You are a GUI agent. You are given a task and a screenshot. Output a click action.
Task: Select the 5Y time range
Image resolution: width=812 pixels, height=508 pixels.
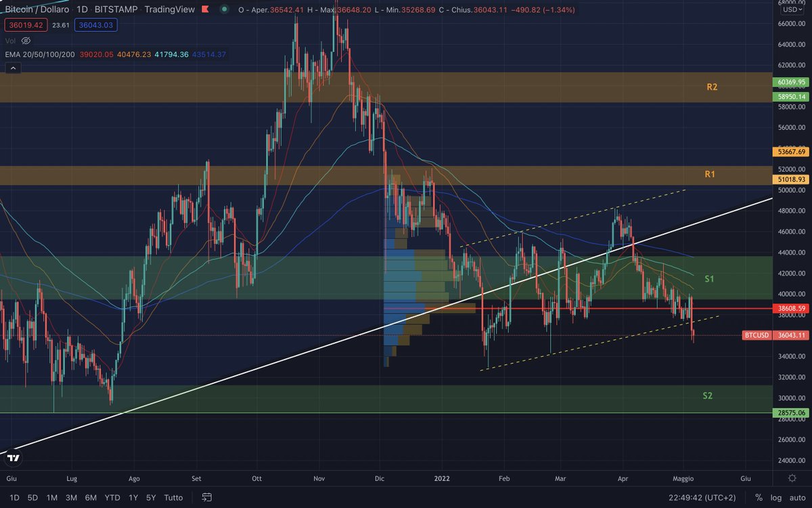(x=151, y=497)
